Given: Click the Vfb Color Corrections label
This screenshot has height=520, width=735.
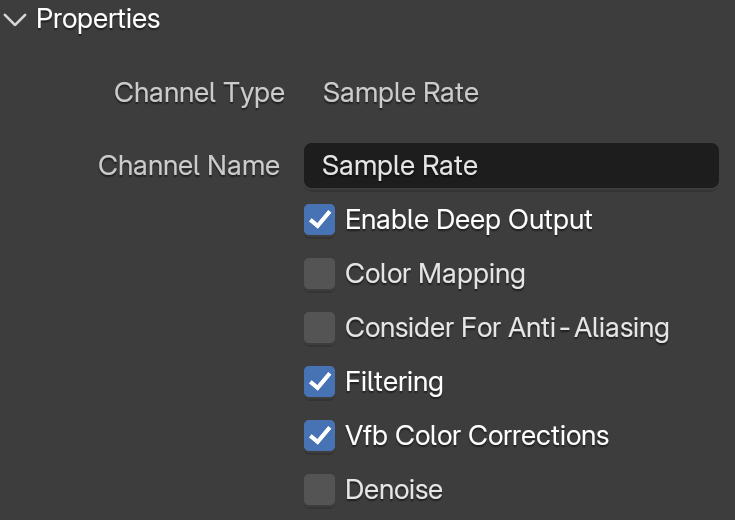Looking at the screenshot, I should [477, 436].
